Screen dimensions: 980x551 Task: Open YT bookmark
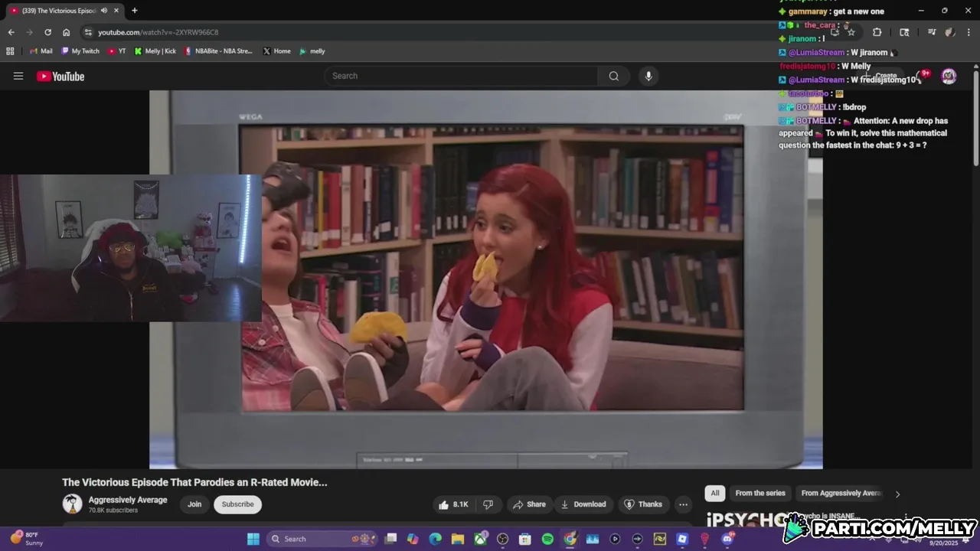(117, 51)
